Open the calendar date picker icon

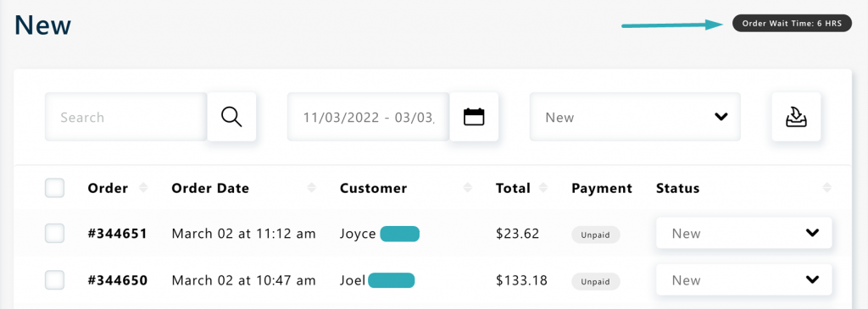474,117
